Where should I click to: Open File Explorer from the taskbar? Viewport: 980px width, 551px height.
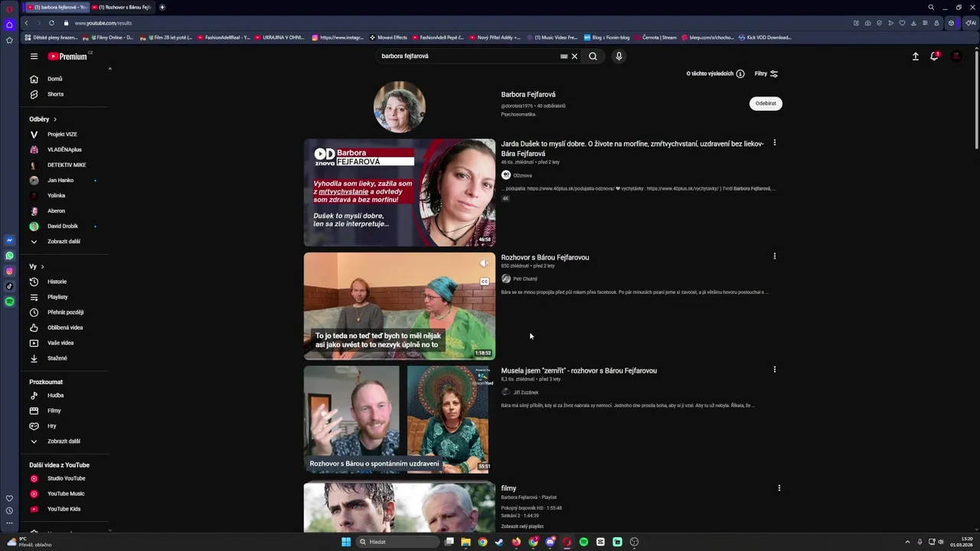pos(465,542)
